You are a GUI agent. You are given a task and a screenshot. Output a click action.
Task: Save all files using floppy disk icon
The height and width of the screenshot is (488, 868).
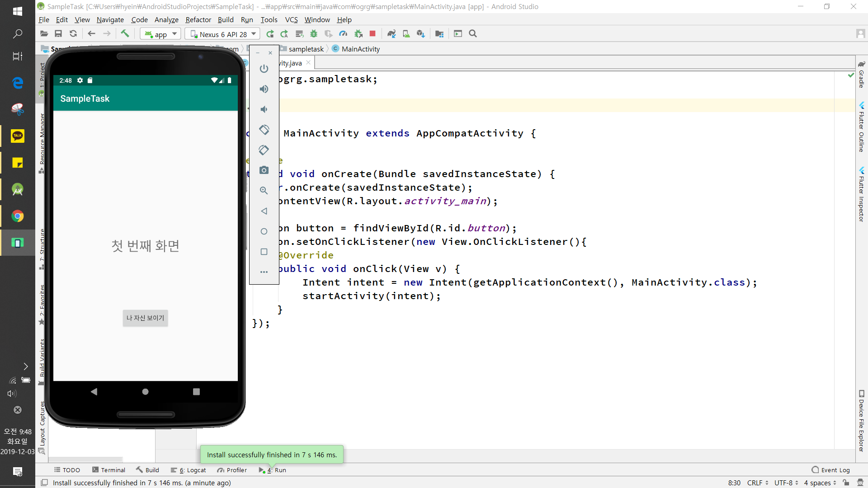(58, 33)
